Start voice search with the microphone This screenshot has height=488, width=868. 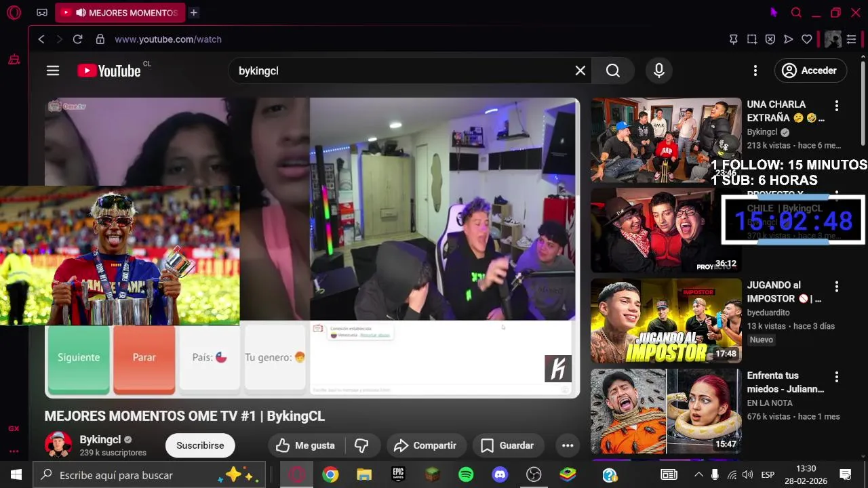pos(659,70)
